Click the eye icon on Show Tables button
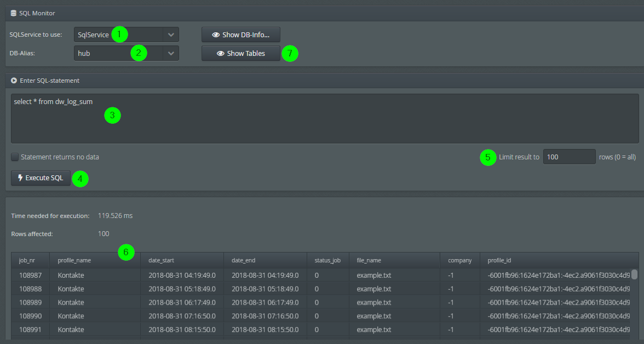644x344 pixels. point(220,54)
